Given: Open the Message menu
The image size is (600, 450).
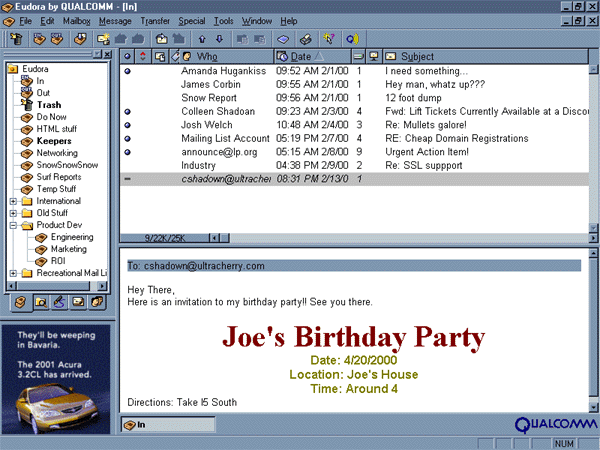Looking at the screenshot, I should [x=115, y=21].
